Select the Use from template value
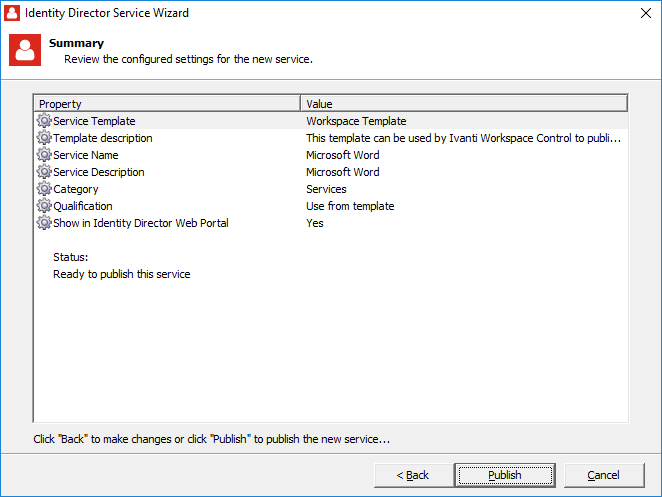Image resolution: width=662 pixels, height=497 pixels. [x=350, y=206]
